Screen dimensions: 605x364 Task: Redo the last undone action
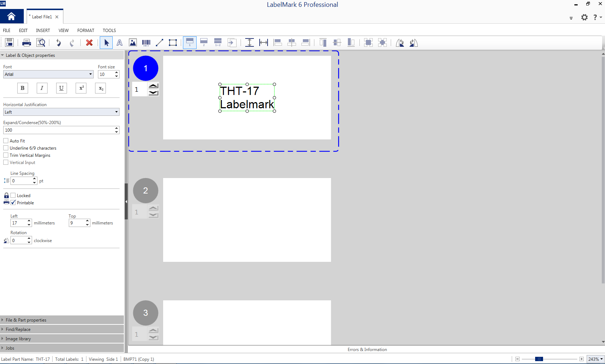coord(72,43)
